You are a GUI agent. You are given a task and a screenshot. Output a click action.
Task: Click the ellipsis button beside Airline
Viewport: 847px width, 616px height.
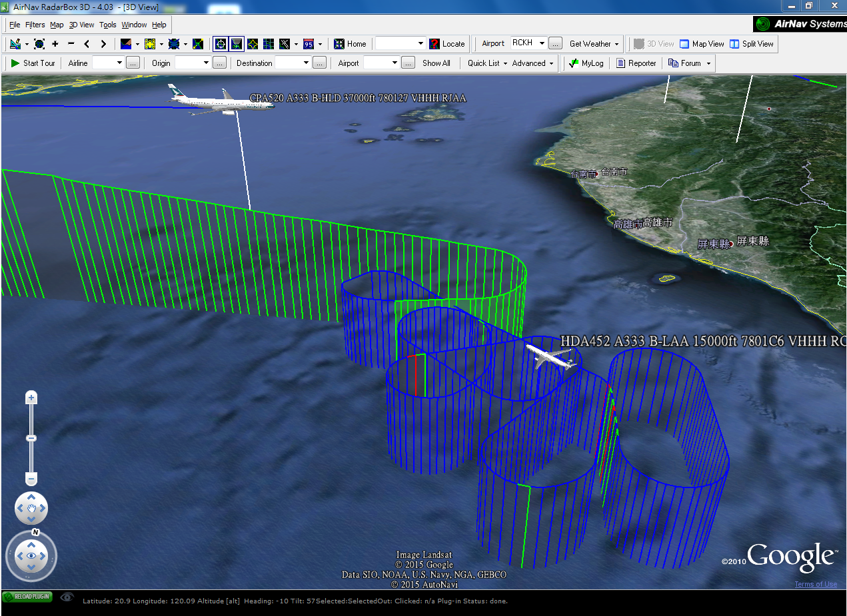point(133,63)
